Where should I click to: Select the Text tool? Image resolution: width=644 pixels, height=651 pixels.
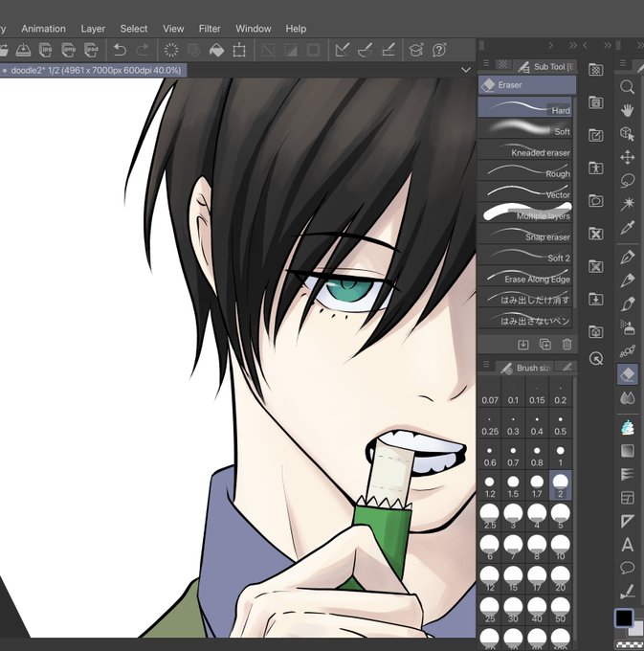click(628, 545)
